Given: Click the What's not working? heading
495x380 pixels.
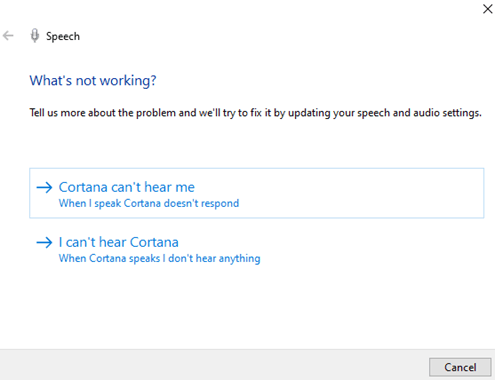Looking at the screenshot, I should (93, 81).
